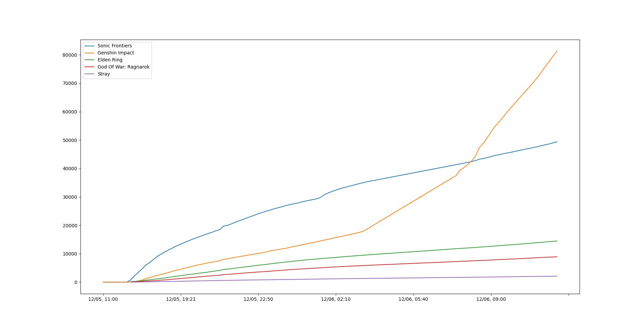This screenshot has width=644, height=330.
Task: Click the red line swatch in legend
Action: pos(89,67)
